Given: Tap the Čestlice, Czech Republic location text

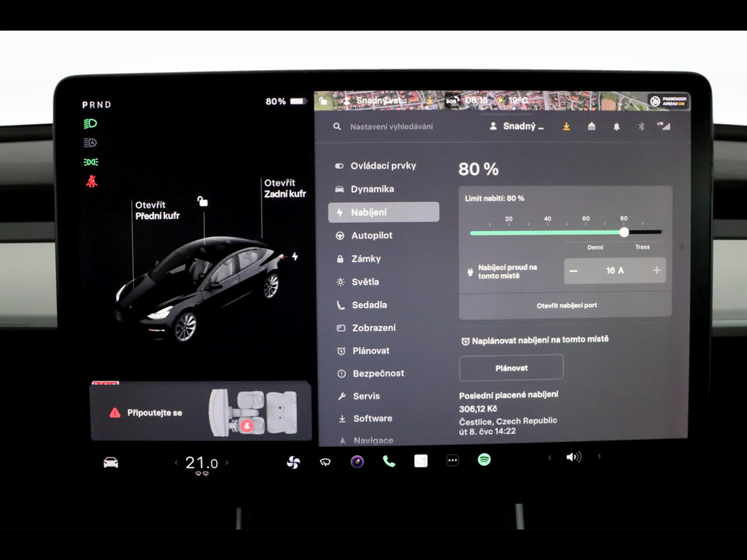Looking at the screenshot, I should tap(508, 421).
